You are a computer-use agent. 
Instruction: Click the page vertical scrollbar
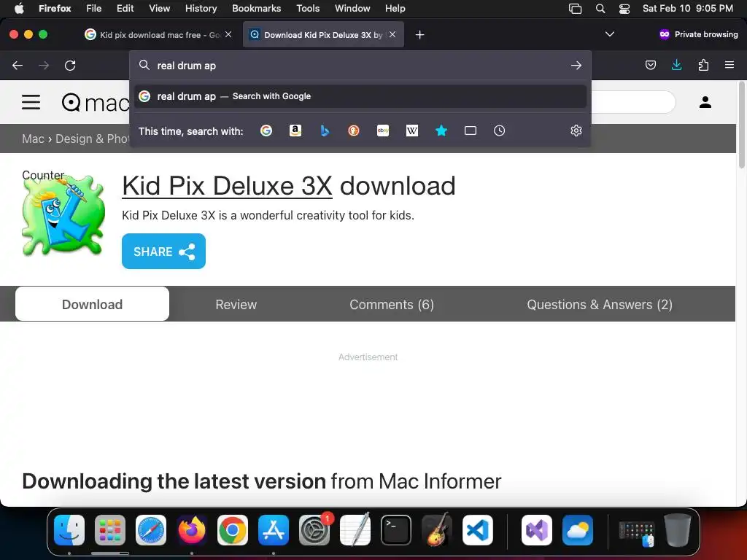click(x=741, y=125)
